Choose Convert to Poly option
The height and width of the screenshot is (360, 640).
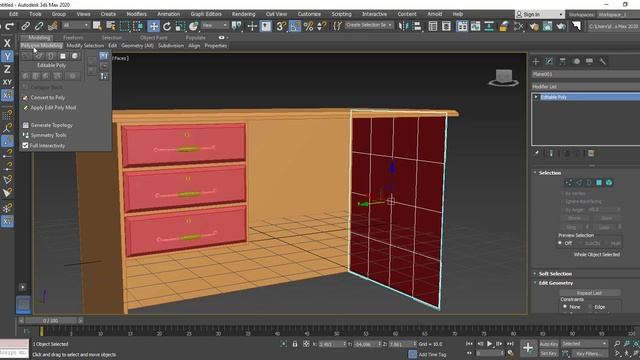[x=48, y=98]
